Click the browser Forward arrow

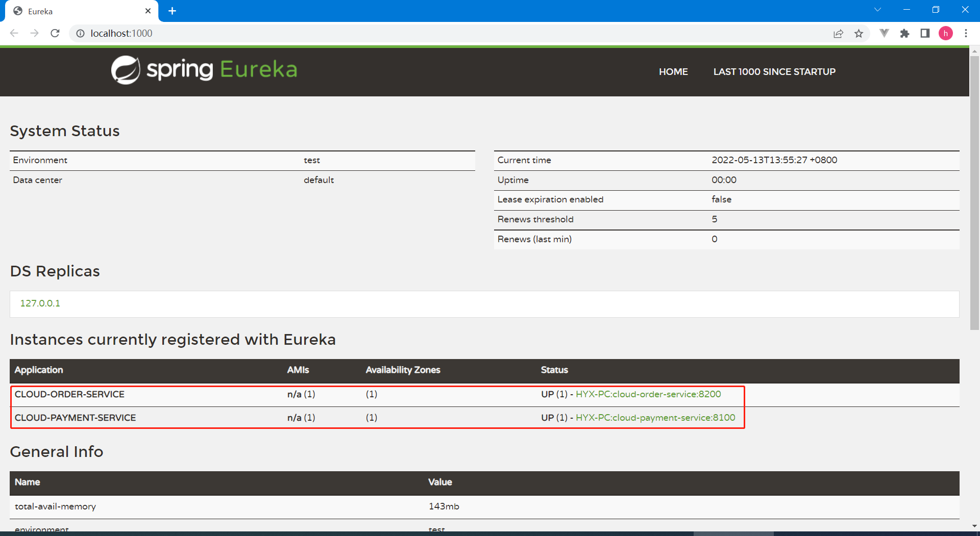click(x=34, y=33)
